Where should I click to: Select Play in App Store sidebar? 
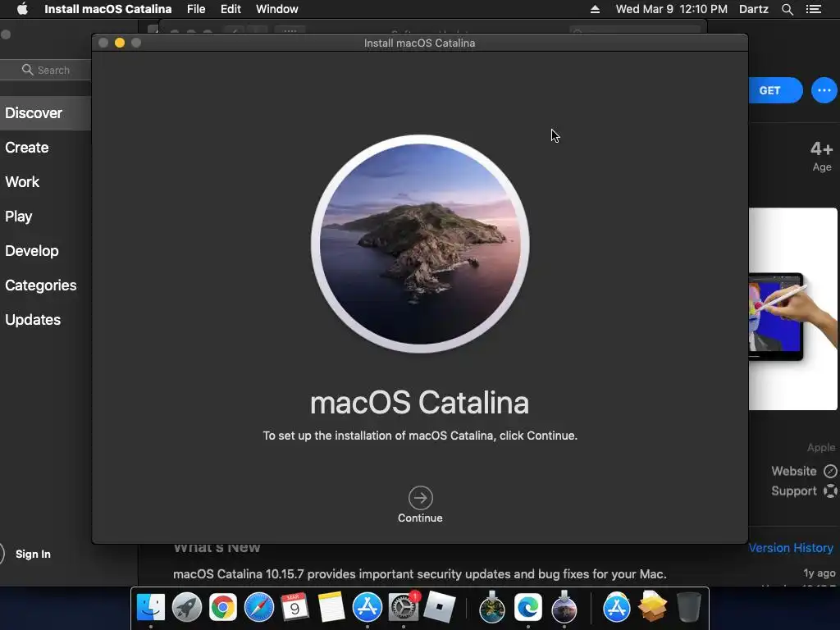(19, 217)
